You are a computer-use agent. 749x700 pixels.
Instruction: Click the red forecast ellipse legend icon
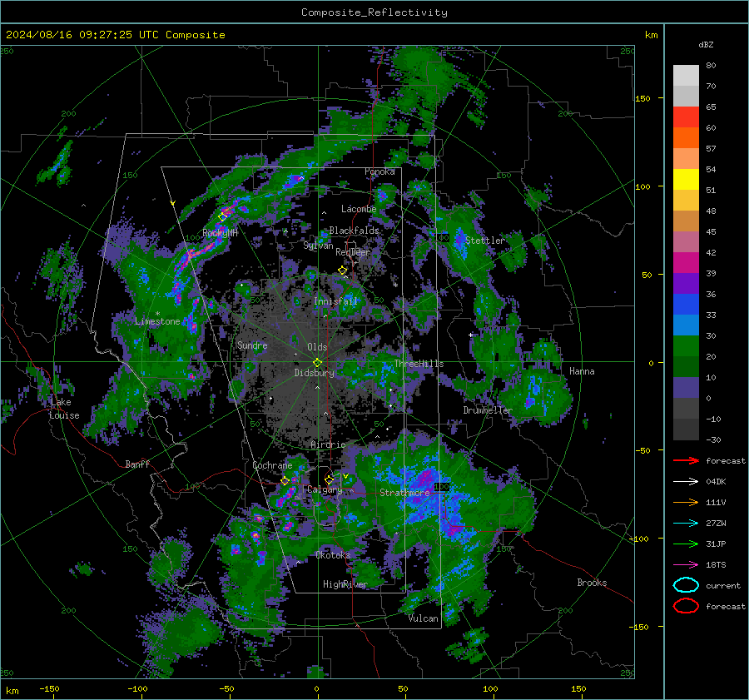pos(686,606)
